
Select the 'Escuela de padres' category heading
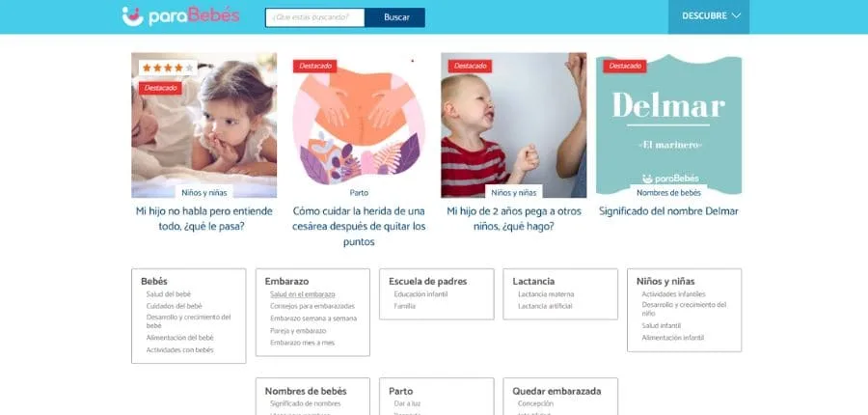click(428, 281)
